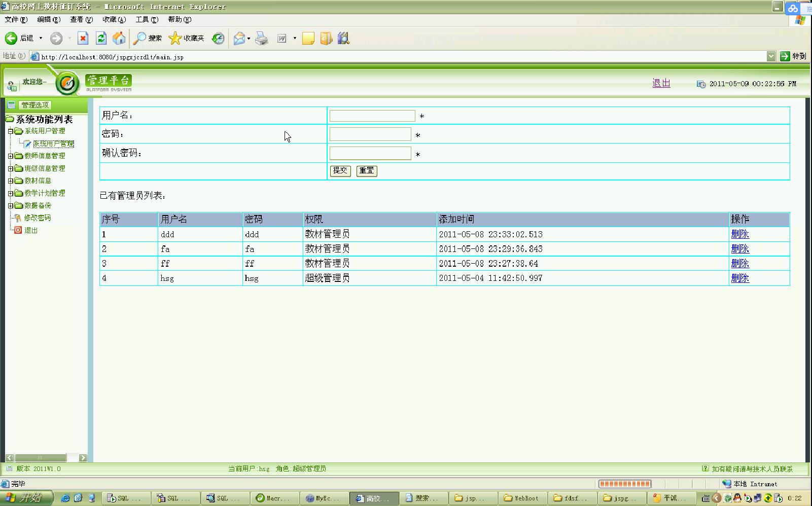Click the sidebar horizontal scrollbar thumb

[40, 458]
